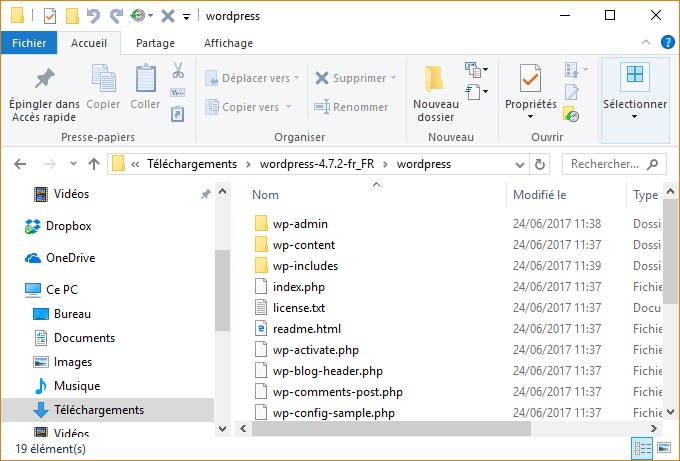Sort files by Modifié le column
The width and height of the screenshot is (680, 461).
pos(540,195)
